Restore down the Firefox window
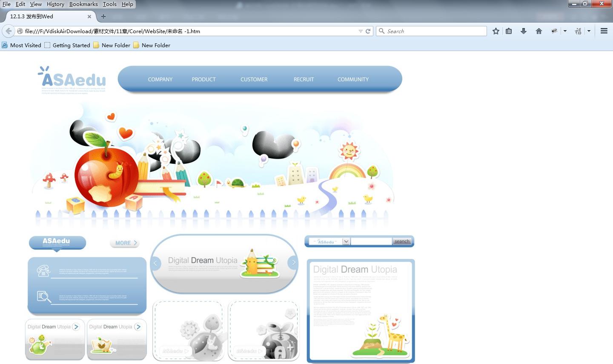Image resolution: width=613 pixels, height=364 pixels. tap(585, 4)
